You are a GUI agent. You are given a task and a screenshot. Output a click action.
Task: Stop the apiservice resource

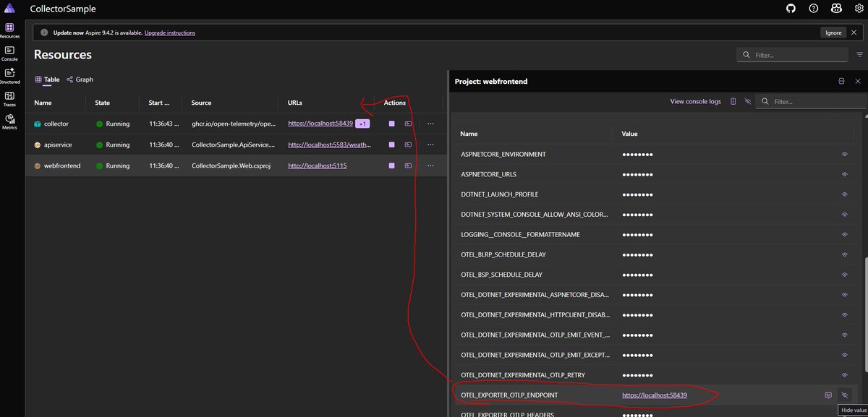click(391, 145)
